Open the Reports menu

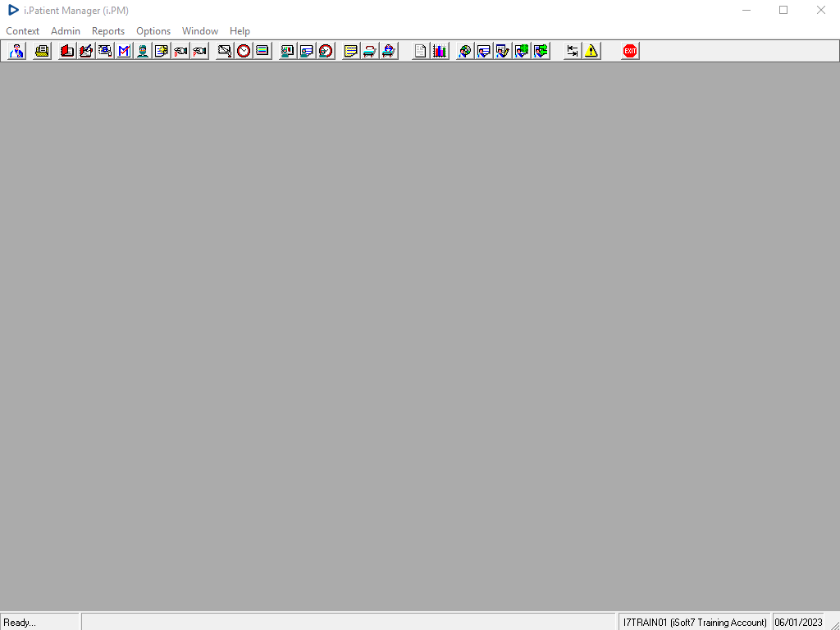108,31
